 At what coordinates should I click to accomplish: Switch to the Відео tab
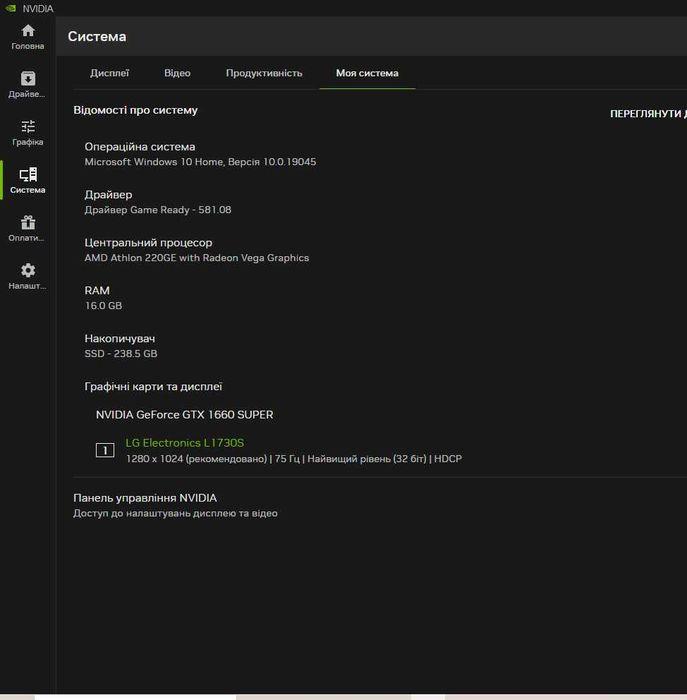[x=177, y=73]
